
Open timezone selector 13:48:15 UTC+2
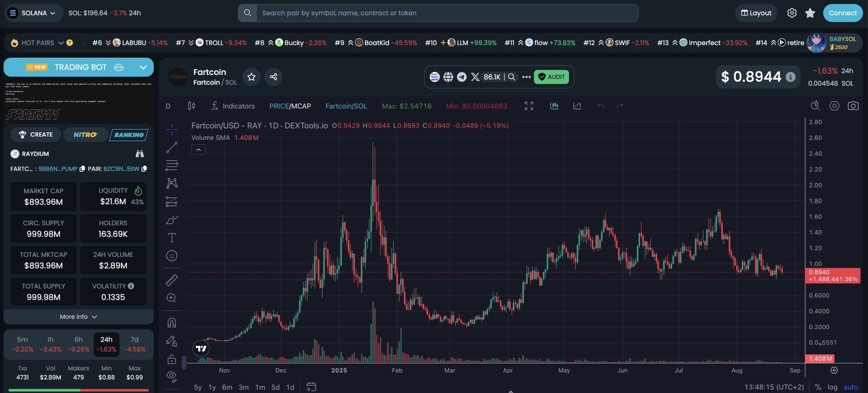coord(774,387)
